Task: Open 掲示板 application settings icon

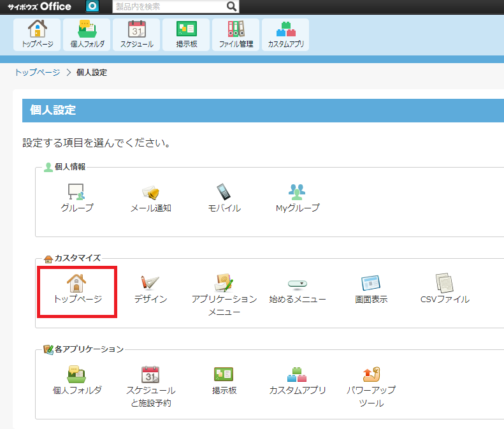Action: pyautogui.click(x=224, y=374)
